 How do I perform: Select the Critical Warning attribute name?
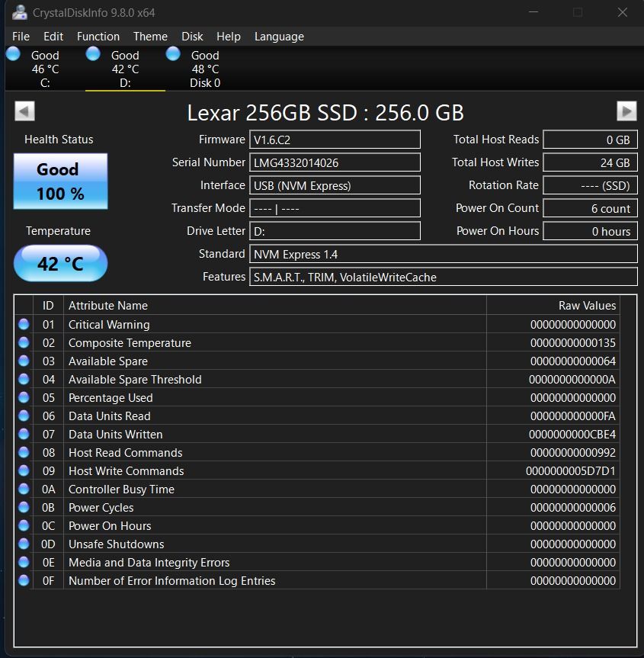[109, 324]
